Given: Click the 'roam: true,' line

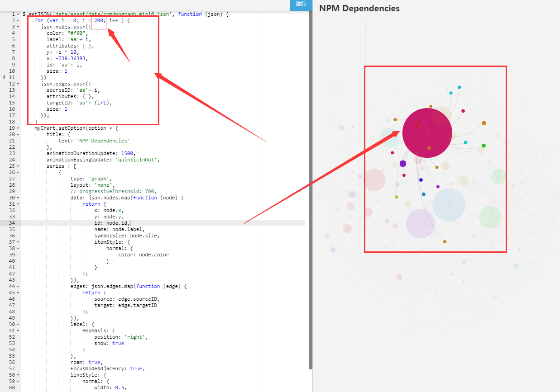Looking at the screenshot, I should [x=86, y=362].
